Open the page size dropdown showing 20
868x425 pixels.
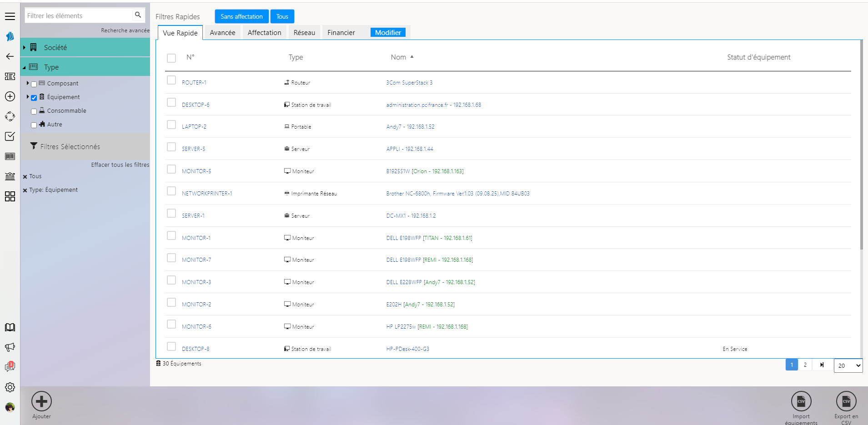click(848, 365)
